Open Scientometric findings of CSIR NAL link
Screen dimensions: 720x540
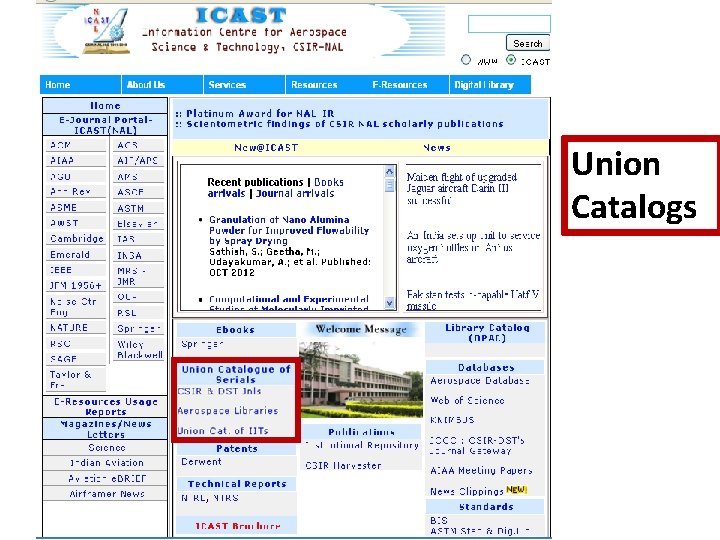345,124
